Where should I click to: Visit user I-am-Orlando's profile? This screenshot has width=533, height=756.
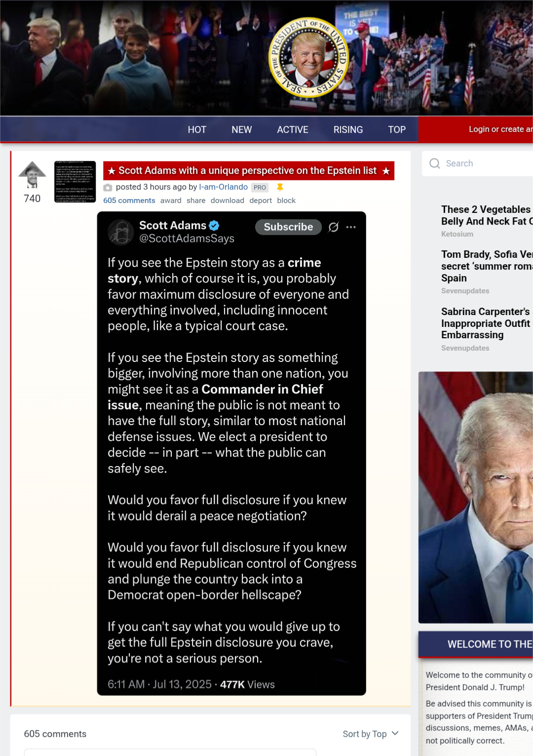click(x=224, y=187)
